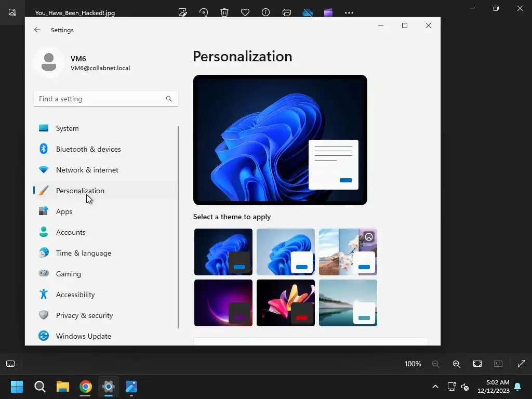Click the Photos app icon beside filename

point(12,12)
